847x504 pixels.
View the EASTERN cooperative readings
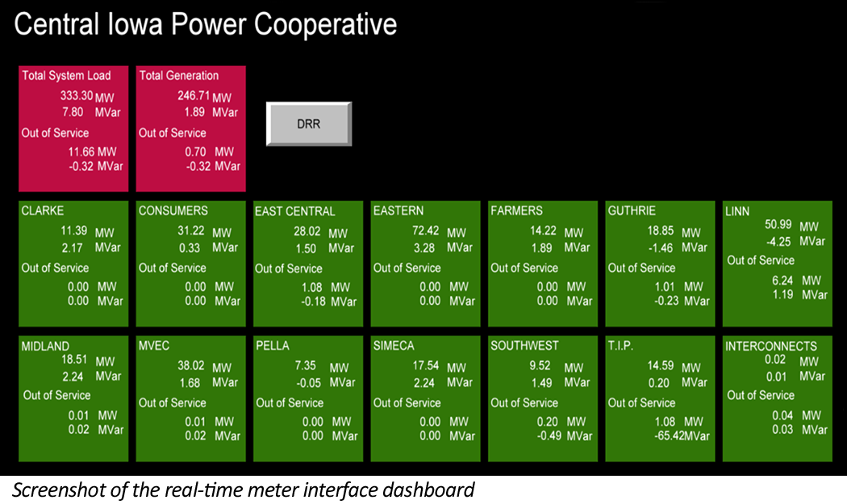[x=424, y=262]
